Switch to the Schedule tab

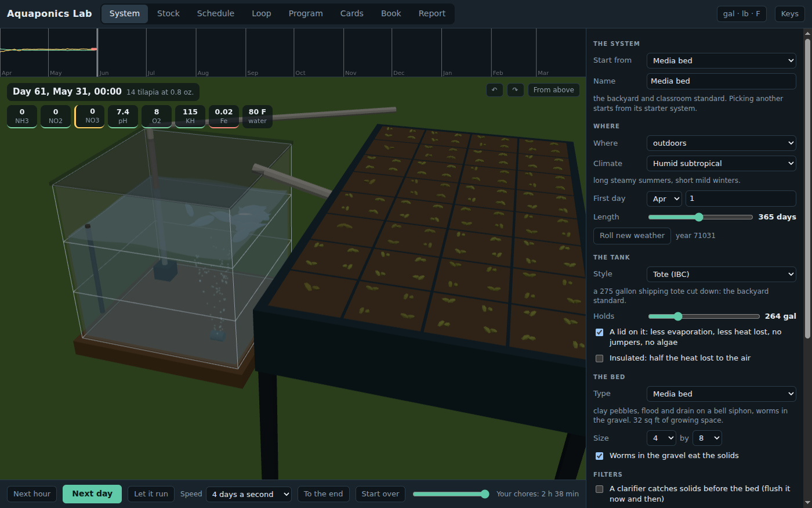(216, 13)
